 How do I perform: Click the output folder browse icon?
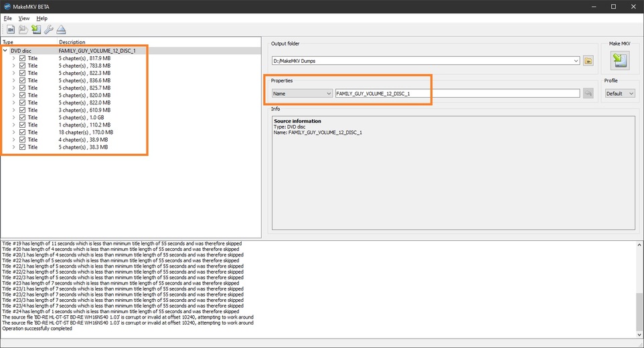[x=588, y=61]
